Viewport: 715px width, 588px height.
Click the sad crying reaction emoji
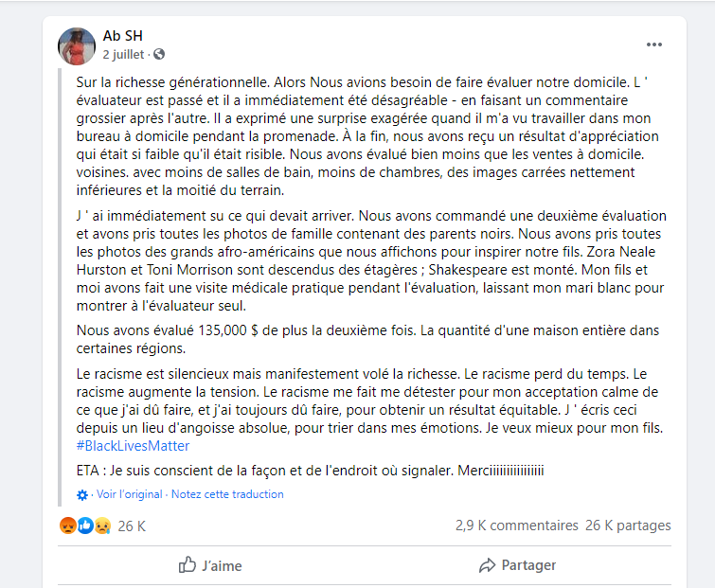pos(102,526)
